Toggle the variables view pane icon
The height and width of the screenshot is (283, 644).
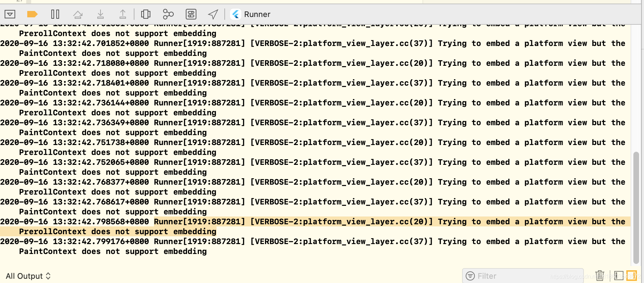(x=619, y=276)
